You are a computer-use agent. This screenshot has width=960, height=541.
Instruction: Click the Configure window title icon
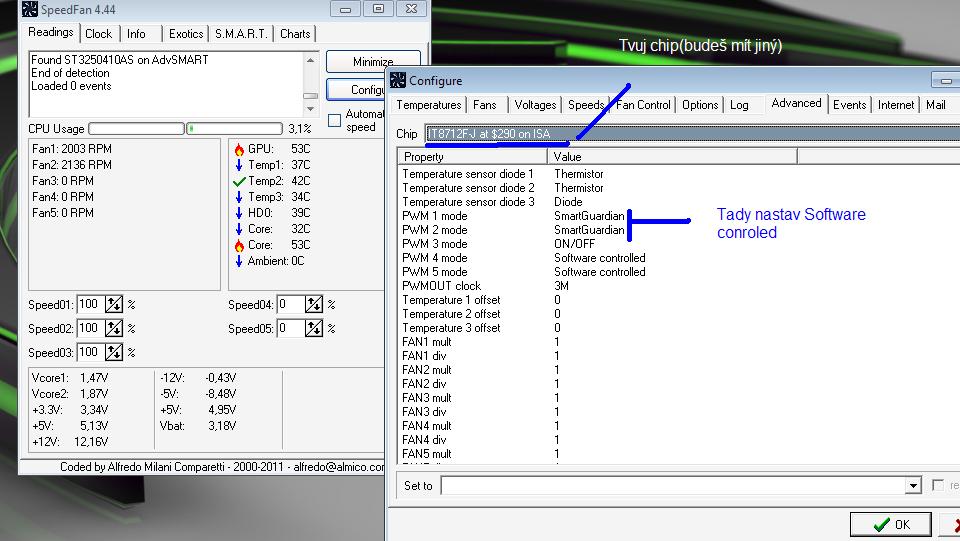click(398, 80)
